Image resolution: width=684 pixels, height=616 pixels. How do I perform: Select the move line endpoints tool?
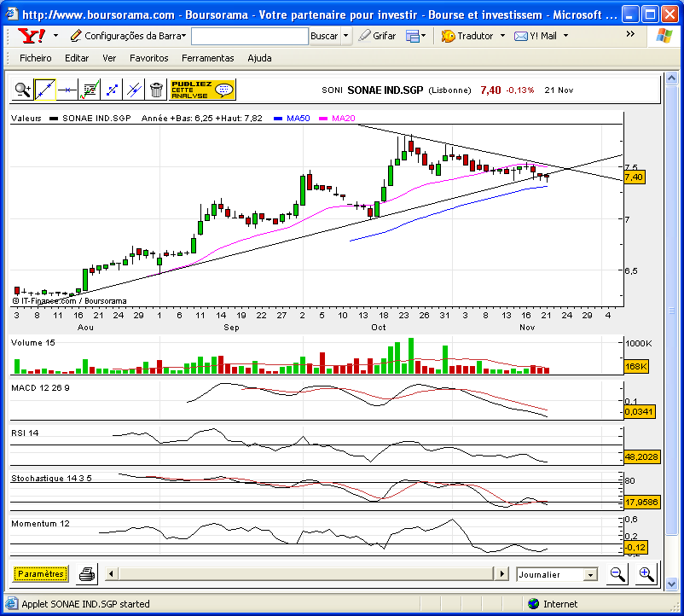click(x=112, y=90)
